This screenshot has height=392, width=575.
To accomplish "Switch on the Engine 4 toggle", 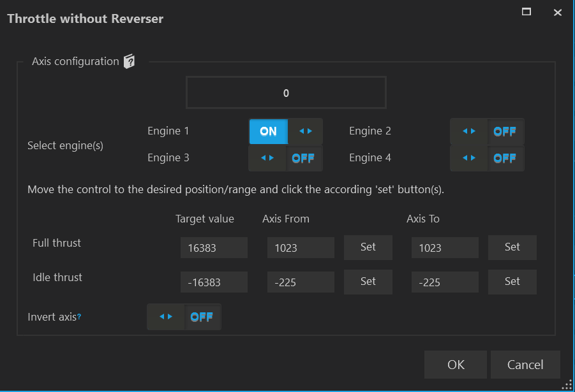I will coord(487,158).
